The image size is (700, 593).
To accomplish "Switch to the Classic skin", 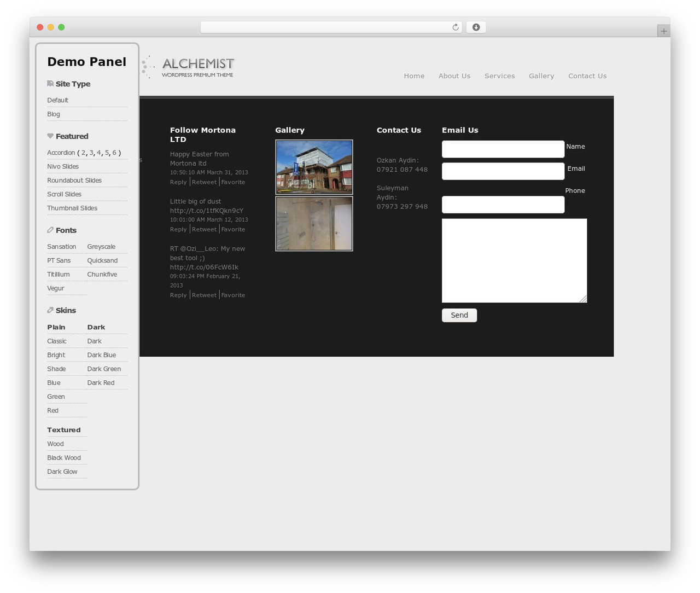I will pos(57,341).
